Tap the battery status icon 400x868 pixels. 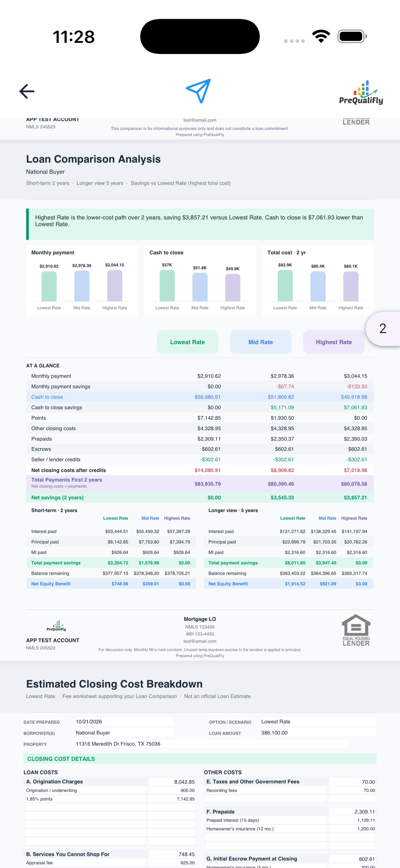[x=352, y=36]
